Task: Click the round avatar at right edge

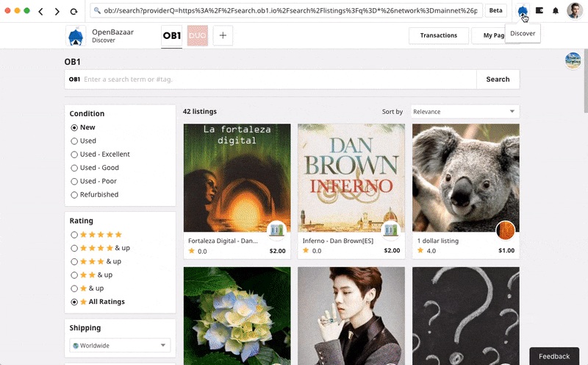Action: pyautogui.click(x=573, y=60)
